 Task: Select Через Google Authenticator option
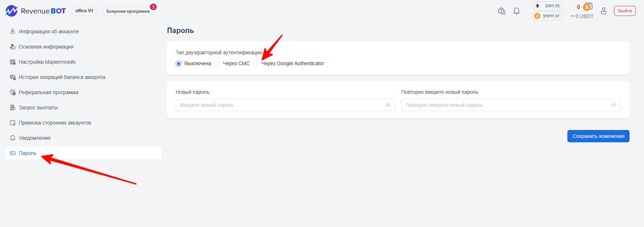tap(256, 64)
